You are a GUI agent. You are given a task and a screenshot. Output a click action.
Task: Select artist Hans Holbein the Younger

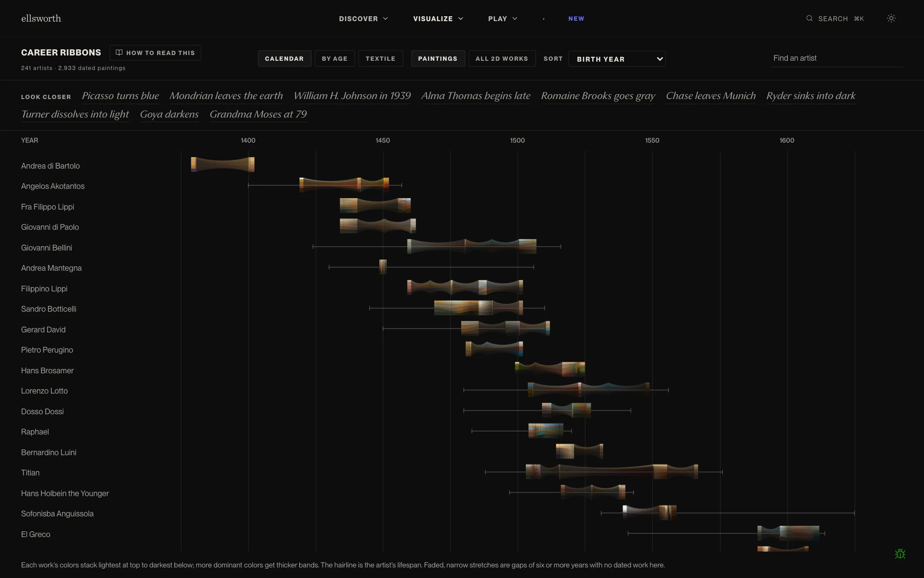coord(65,493)
